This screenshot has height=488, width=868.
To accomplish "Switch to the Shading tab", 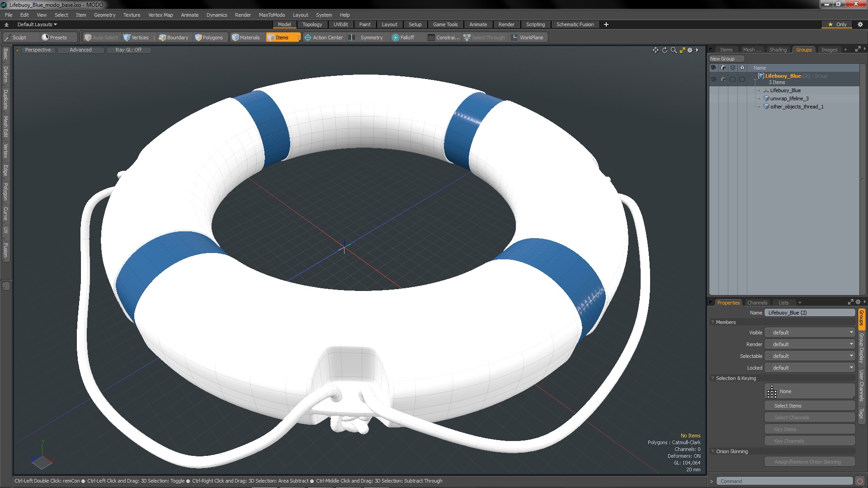I will [x=778, y=50].
